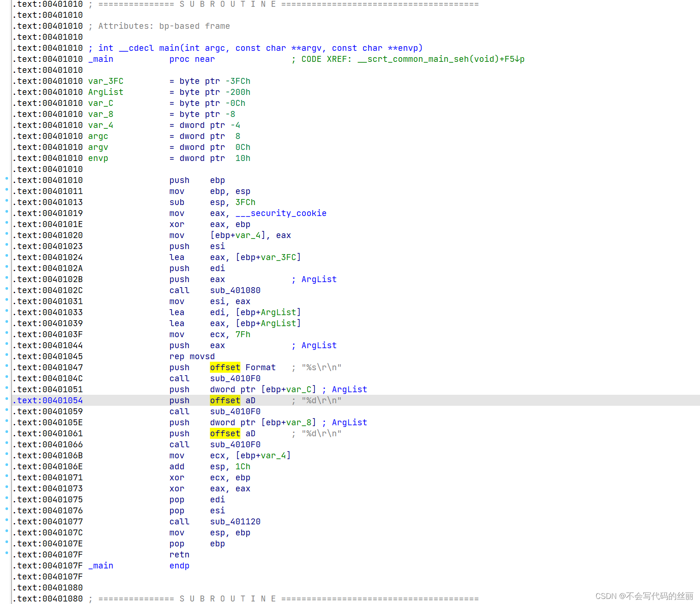The image size is (700, 604).
Task: Select argv argument definition
Action: point(169,147)
